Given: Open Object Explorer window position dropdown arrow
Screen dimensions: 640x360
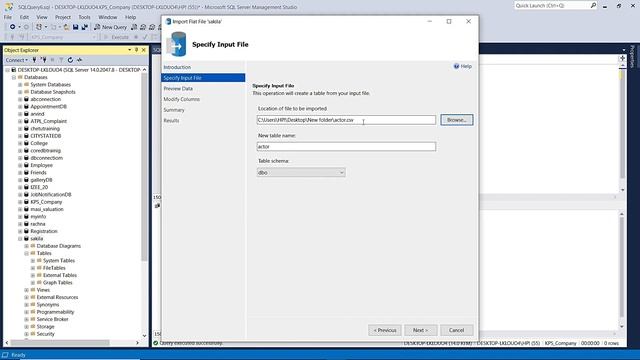Looking at the screenshot, I should 129,50.
